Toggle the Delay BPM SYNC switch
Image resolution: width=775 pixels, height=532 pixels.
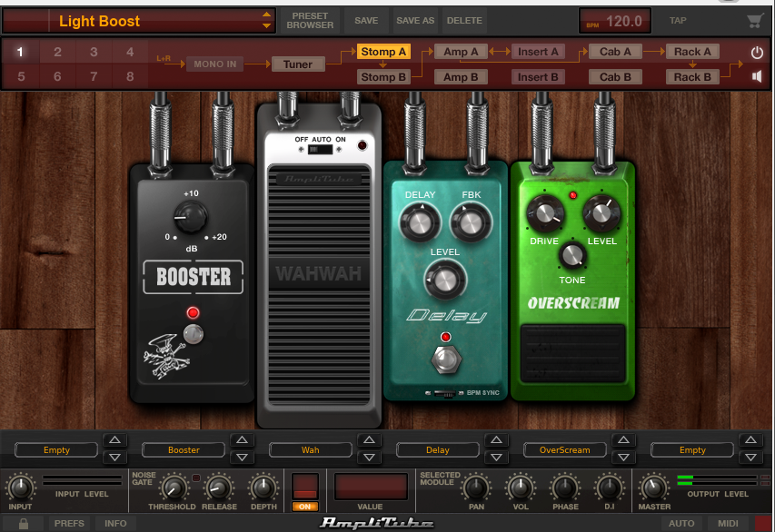(x=445, y=393)
